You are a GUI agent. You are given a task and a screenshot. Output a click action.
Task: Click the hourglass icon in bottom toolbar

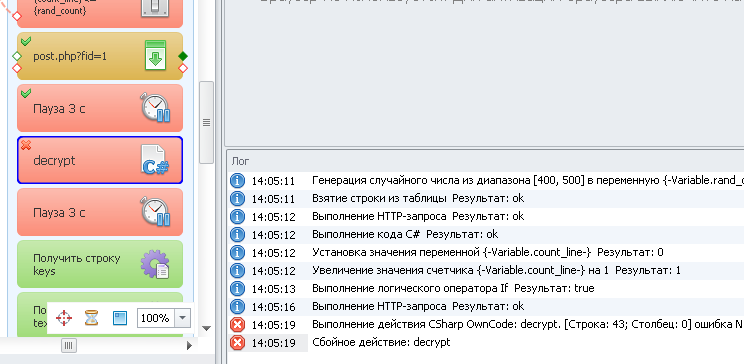click(91, 317)
